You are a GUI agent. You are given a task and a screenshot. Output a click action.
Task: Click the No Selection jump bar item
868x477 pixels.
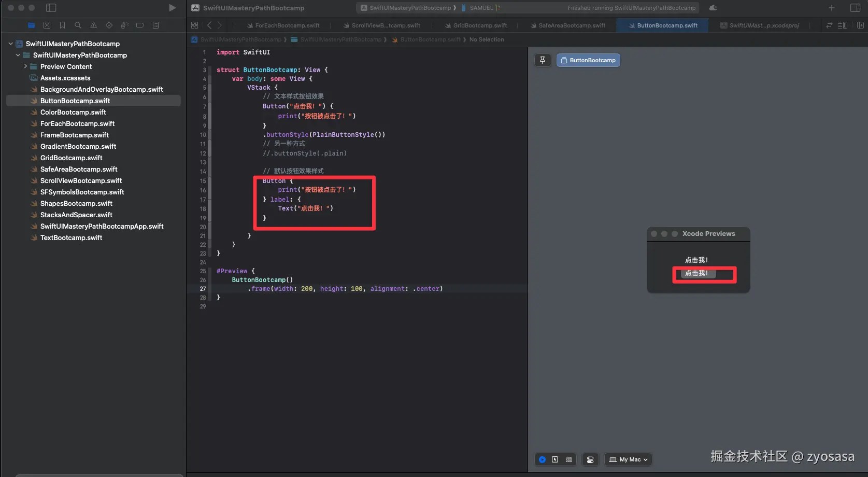487,39
